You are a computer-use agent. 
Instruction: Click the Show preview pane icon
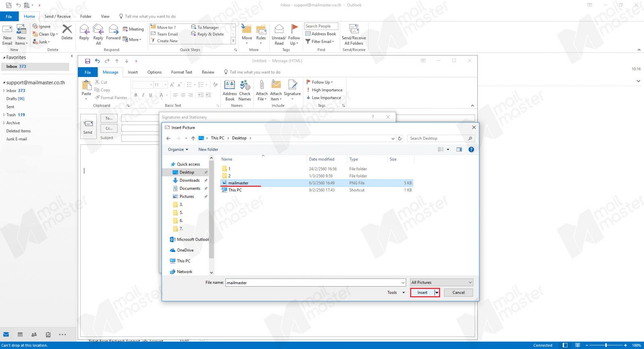[459, 149]
